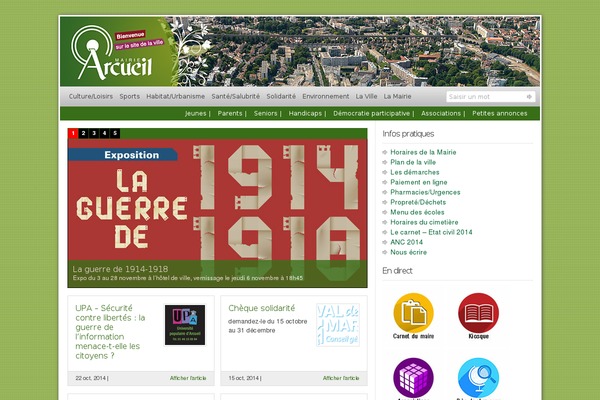Click the 22 oct, 2014 date text
The height and width of the screenshot is (400, 600).
coord(91,378)
